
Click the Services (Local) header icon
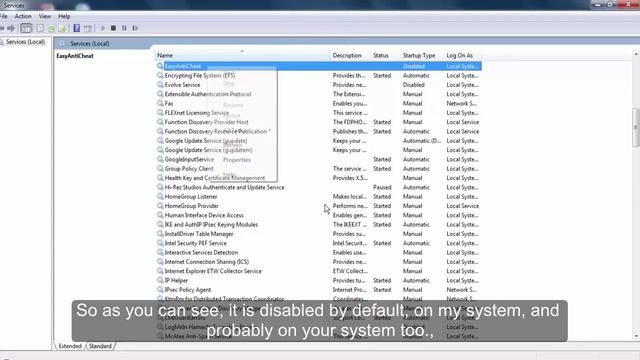tap(62, 43)
